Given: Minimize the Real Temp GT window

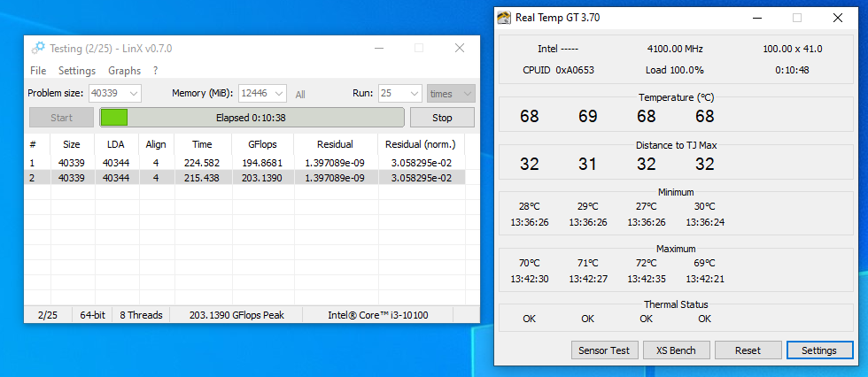Looking at the screenshot, I should point(756,17).
